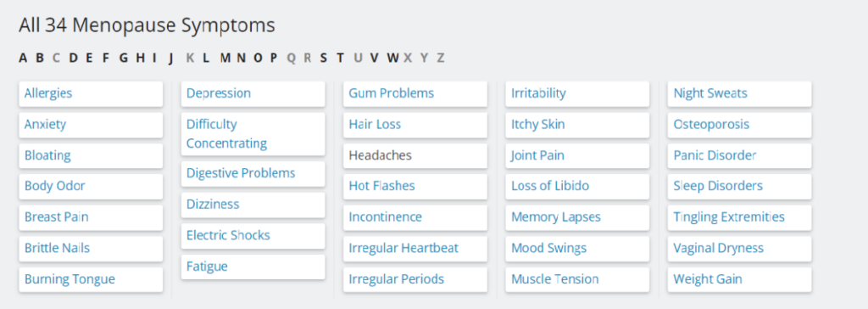The width and height of the screenshot is (868, 309).
Task: View the Brittle Nails symptom page
Action: coord(91,248)
